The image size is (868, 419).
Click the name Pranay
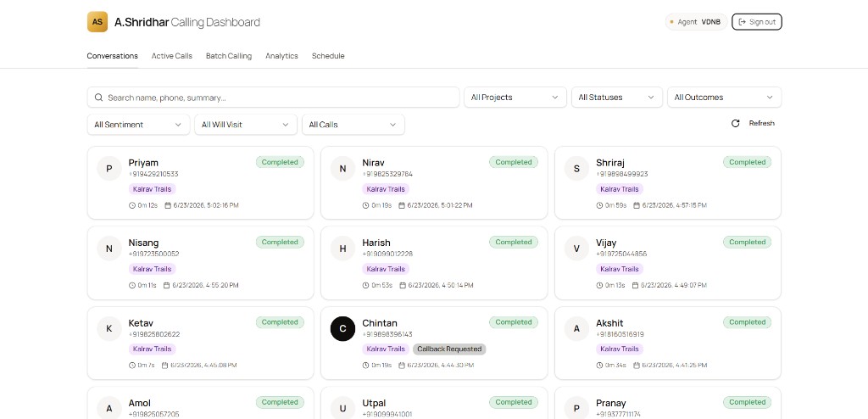(612, 403)
